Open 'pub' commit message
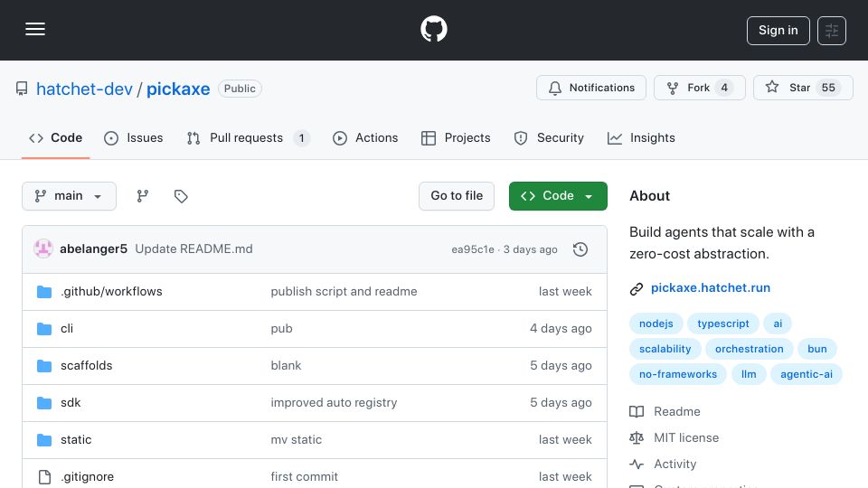The width and height of the screenshot is (868, 488). (281, 329)
